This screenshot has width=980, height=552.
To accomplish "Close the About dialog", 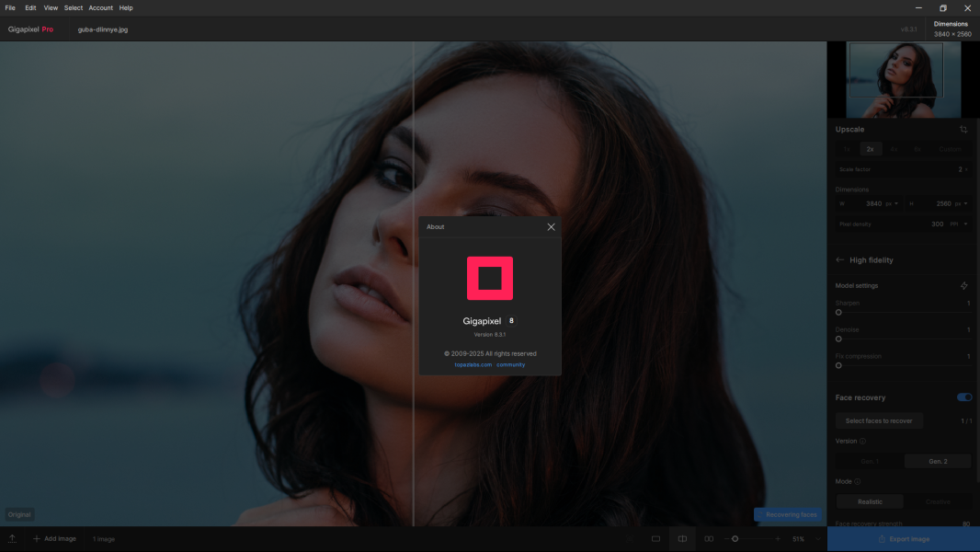I will coord(551,227).
